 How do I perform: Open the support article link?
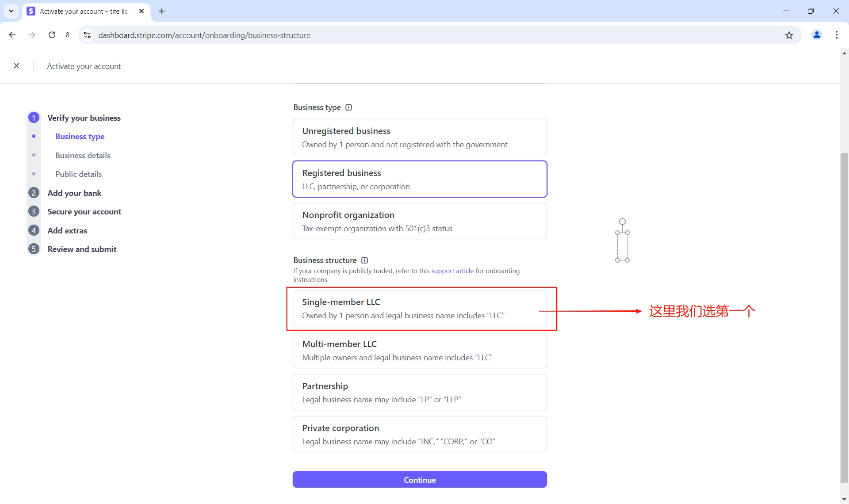point(452,271)
